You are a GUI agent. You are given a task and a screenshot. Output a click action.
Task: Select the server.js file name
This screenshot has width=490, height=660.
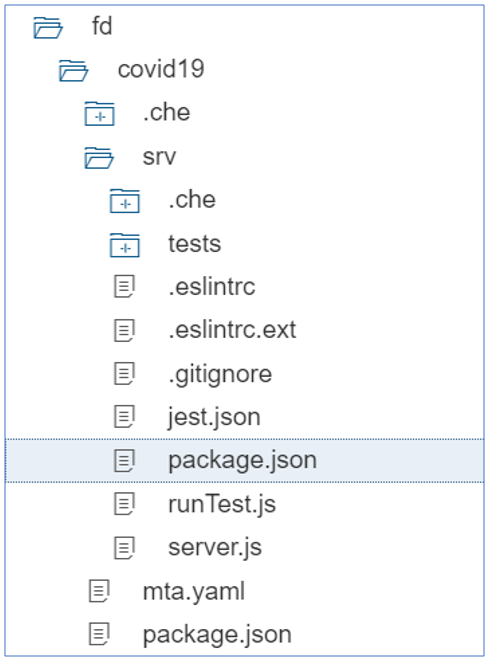[215, 547]
